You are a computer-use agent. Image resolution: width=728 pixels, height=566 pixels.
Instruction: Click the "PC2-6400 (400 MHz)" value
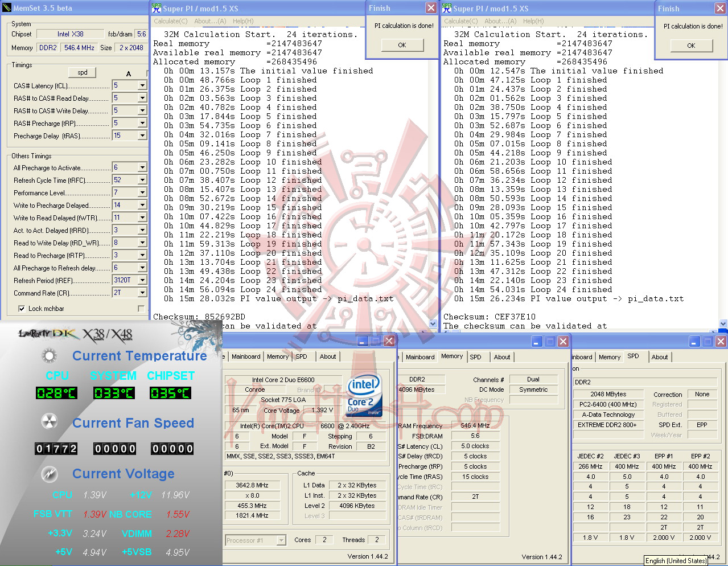[x=608, y=404]
